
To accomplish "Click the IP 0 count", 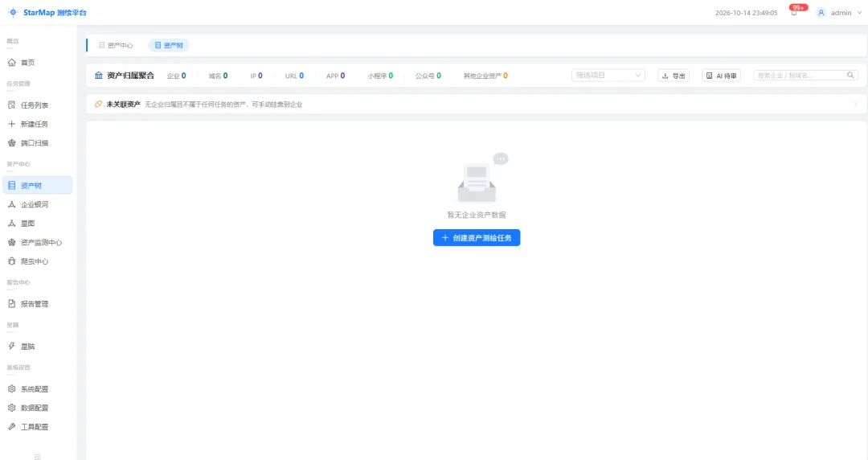I will pos(256,76).
